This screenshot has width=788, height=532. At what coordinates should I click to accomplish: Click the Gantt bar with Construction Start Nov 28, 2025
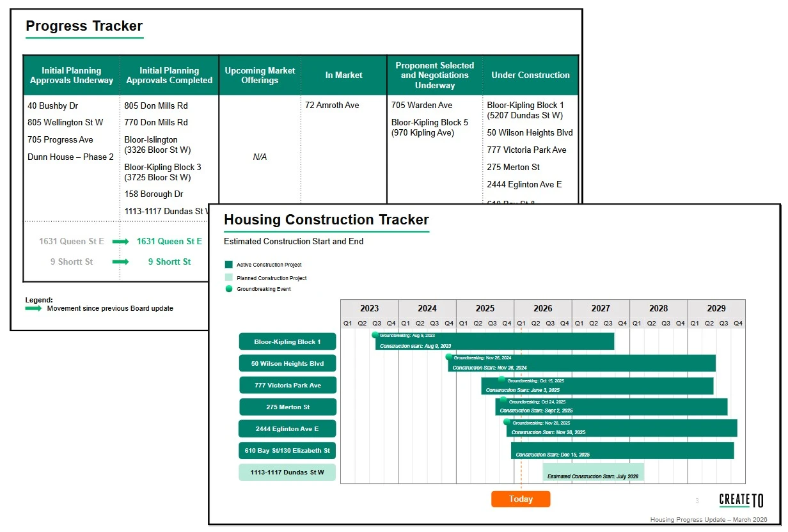pos(622,428)
